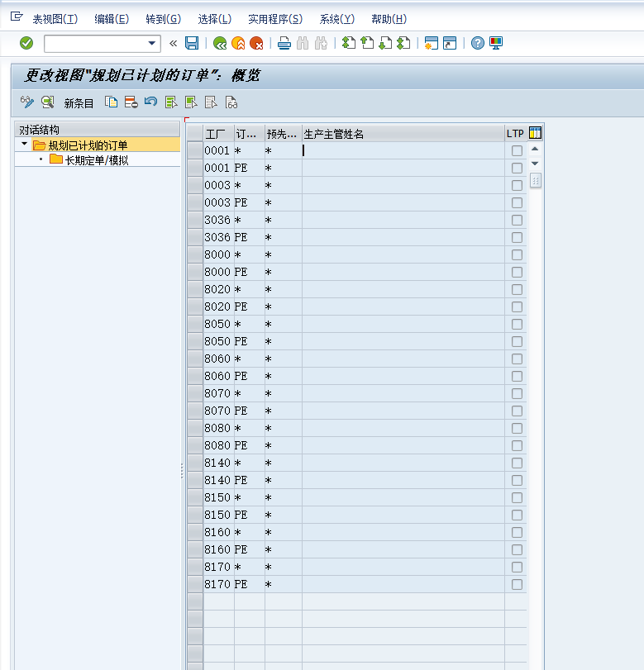This screenshot has height=670, width=644.
Task: Check LTP box for row 0003 *
Action: click(x=517, y=185)
